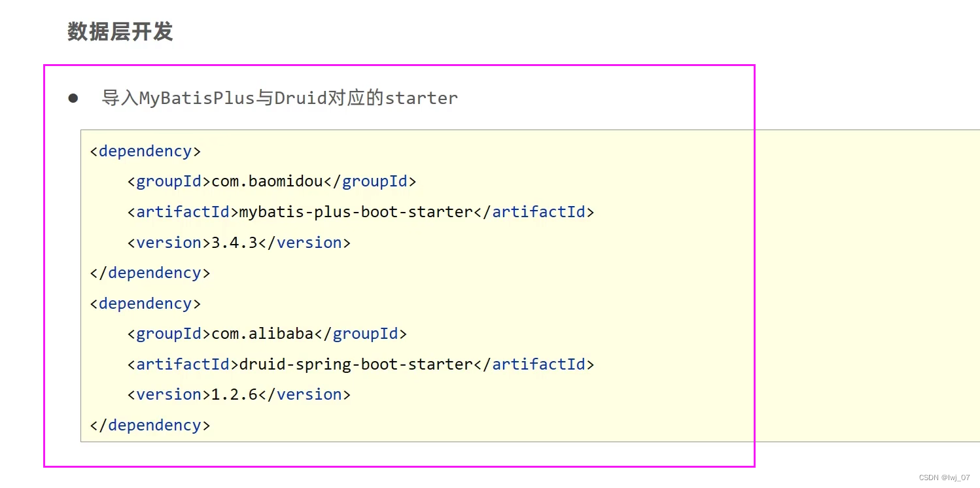The width and height of the screenshot is (980, 488).
Task: Click opening <groupId> tag before com.baomidou
Action: pyautogui.click(x=169, y=181)
